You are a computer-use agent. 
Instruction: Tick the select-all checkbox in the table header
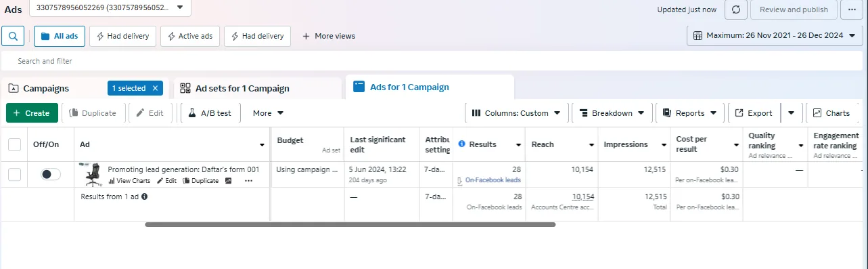coord(14,144)
